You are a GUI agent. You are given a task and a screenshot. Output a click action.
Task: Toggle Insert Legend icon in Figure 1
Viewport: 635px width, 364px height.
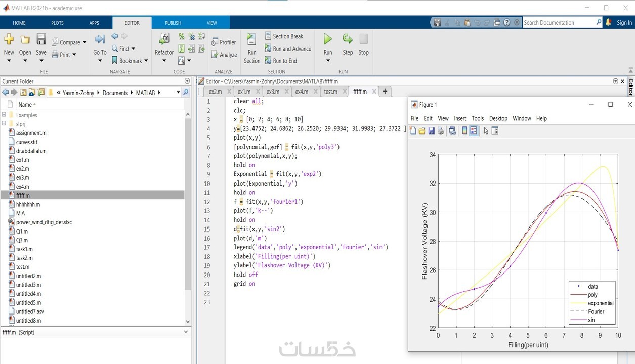(474, 131)
